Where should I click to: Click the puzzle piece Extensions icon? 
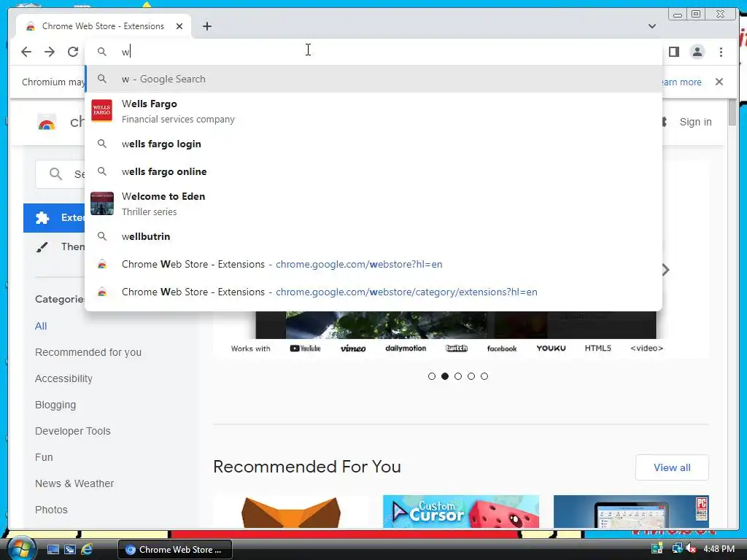42,218
